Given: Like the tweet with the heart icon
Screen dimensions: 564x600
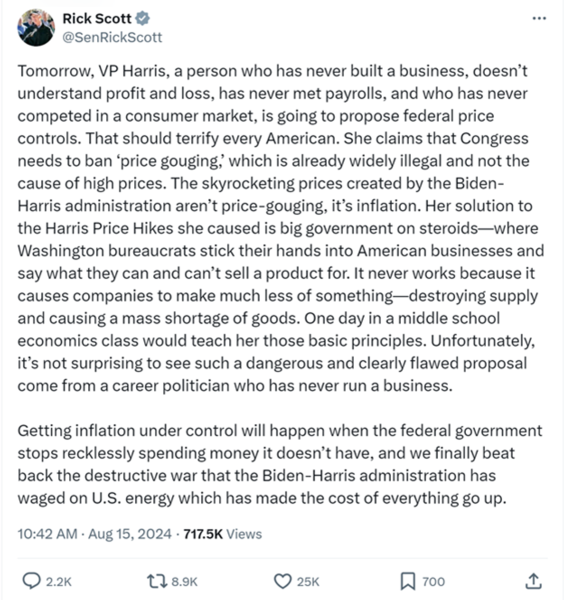Looking at the screenshot, I should point(283,581).
